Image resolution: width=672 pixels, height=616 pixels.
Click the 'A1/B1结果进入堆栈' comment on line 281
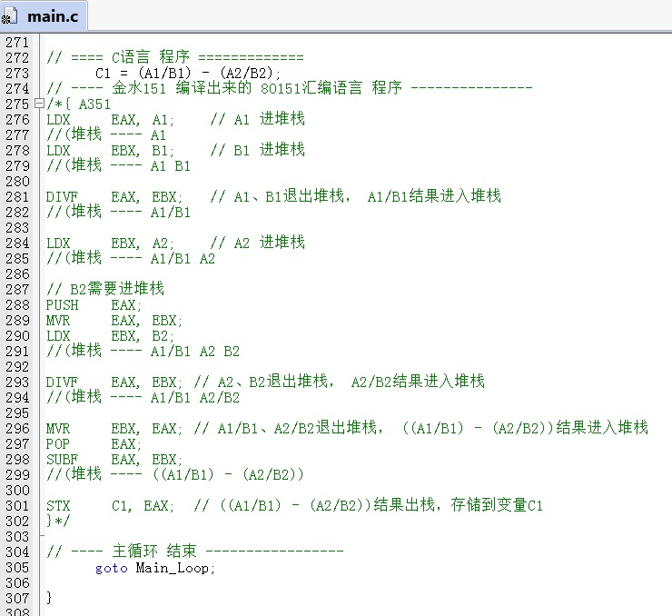click(x=434, y=196)
